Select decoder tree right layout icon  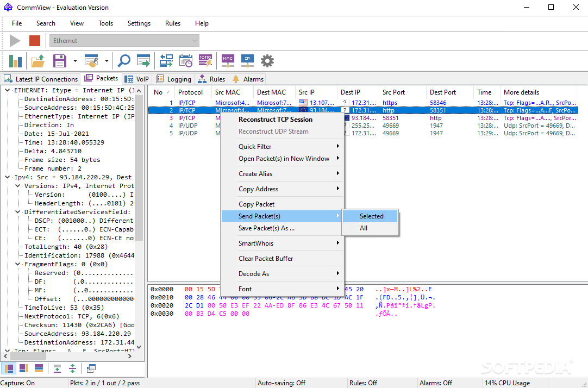(x=23, y=368)
